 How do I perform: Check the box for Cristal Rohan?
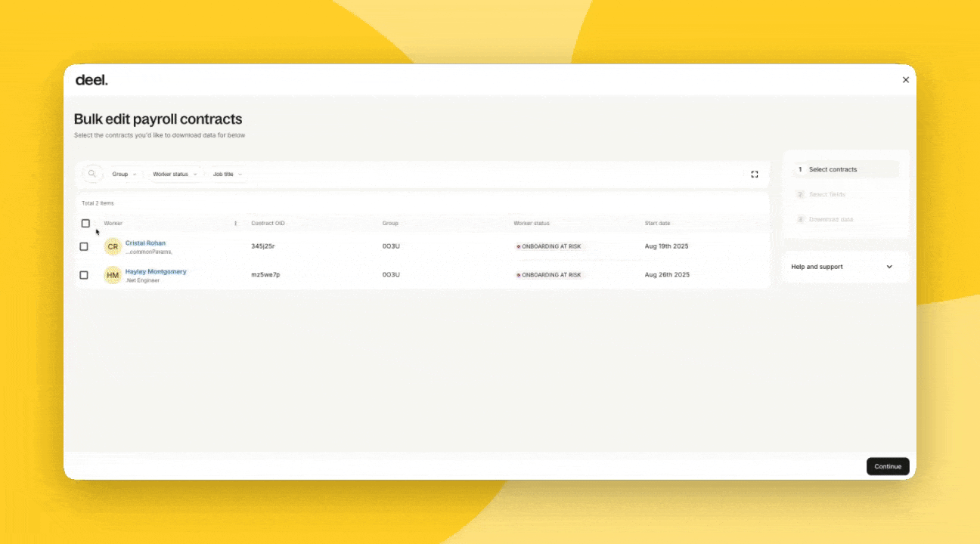(x=84, y=246)
